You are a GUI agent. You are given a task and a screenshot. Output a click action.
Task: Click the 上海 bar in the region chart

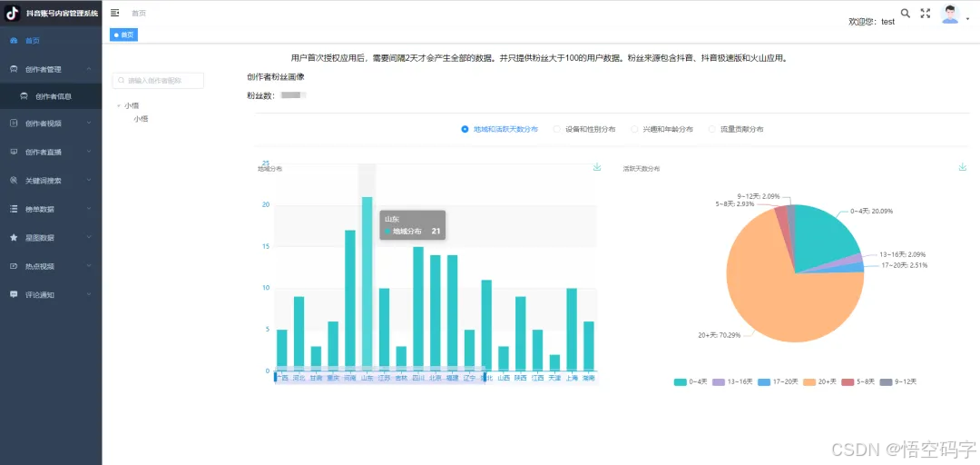point(572,330)
